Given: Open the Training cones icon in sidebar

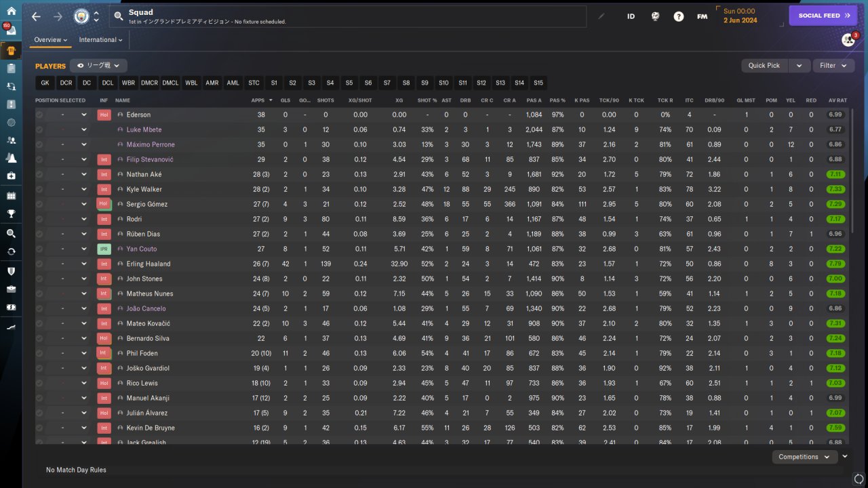Looking at the screenshot, I should point(11,158).
